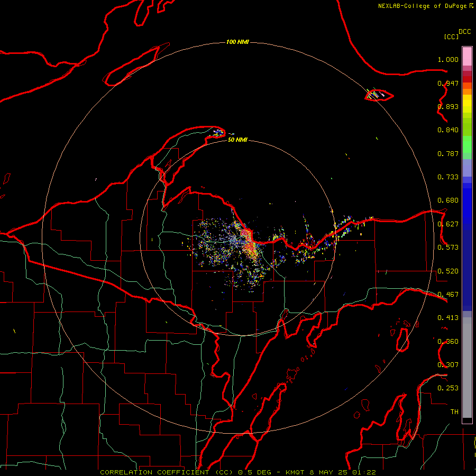Click the TH label on the legend
The height and width of the screenshot is (476, 476).
(x=454, y=411)
